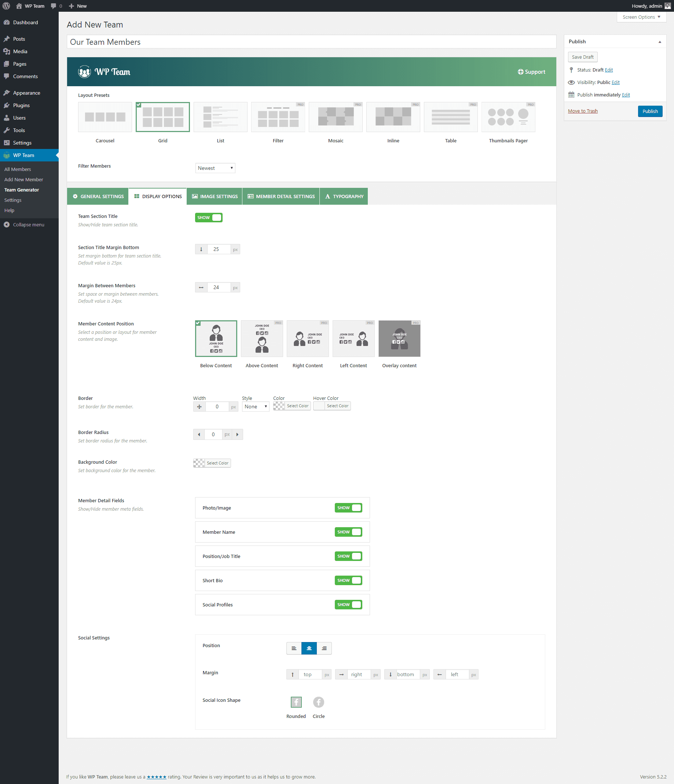The image size is (674, 784).
Task: Click the Support icon in header
Action: click(520, 72)
